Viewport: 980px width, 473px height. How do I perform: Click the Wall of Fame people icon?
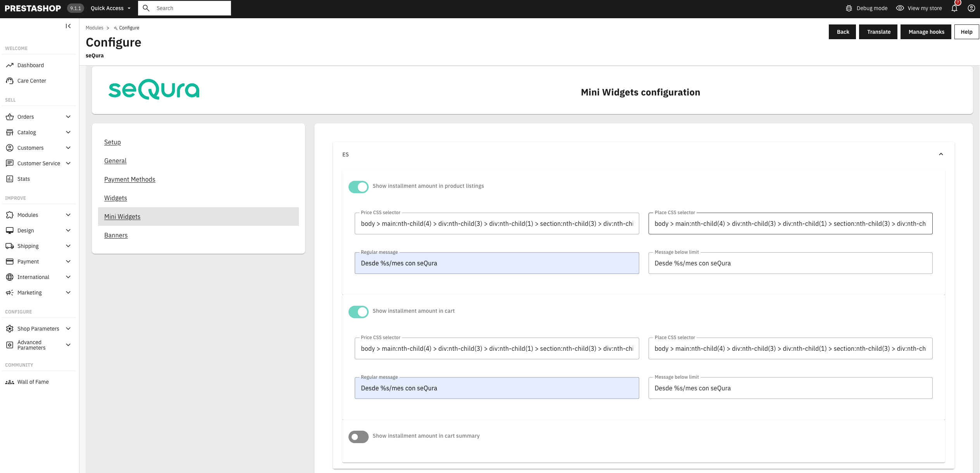pyautogui.click(x=10, y=382)
